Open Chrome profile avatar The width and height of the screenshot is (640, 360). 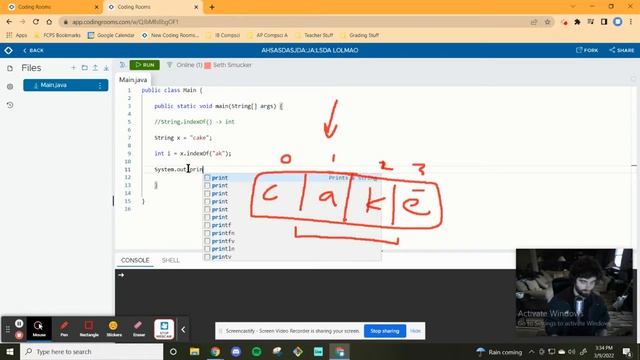618,22
